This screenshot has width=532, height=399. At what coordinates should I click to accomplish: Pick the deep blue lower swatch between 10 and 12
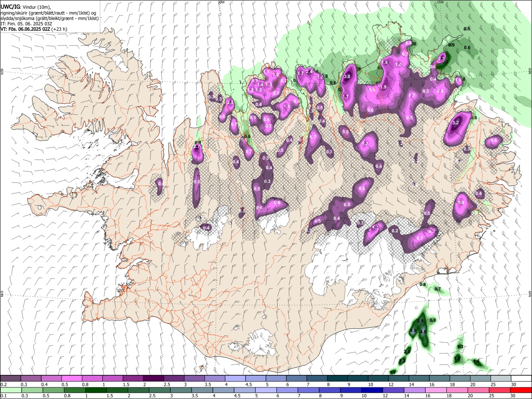[x=372, y=390]
